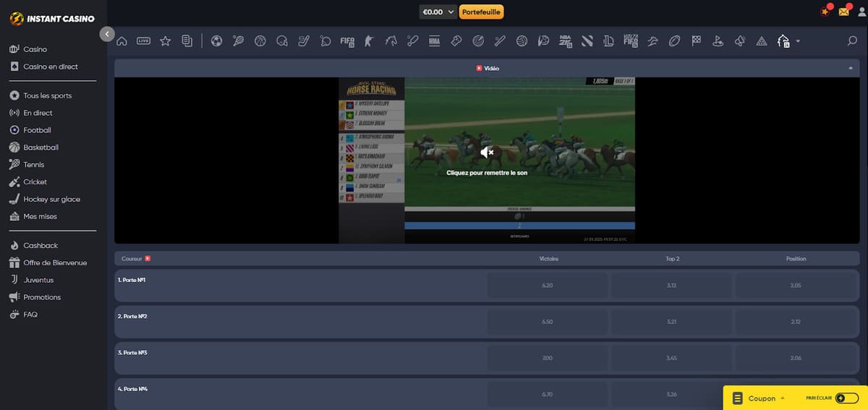Click the Portefeuille button
Screen dimensions: 868x410
click(x=481, y=12)
